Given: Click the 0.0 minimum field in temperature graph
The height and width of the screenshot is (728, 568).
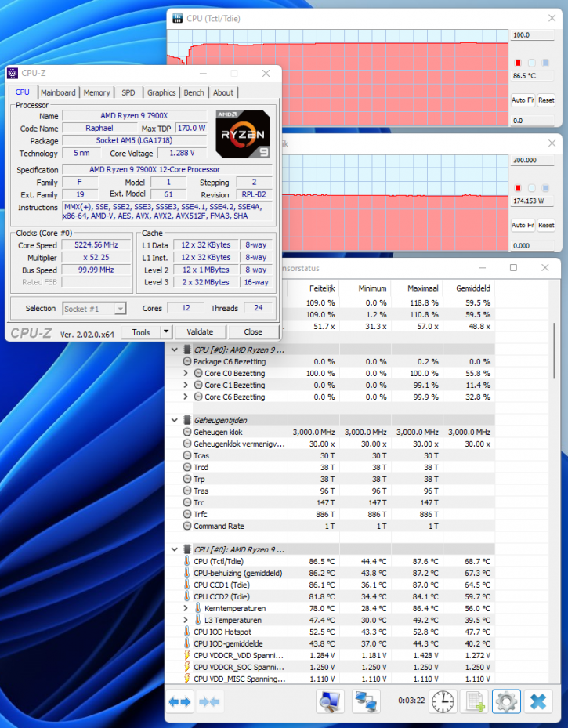Looking at the screenshot, I should tap(533, 121).
